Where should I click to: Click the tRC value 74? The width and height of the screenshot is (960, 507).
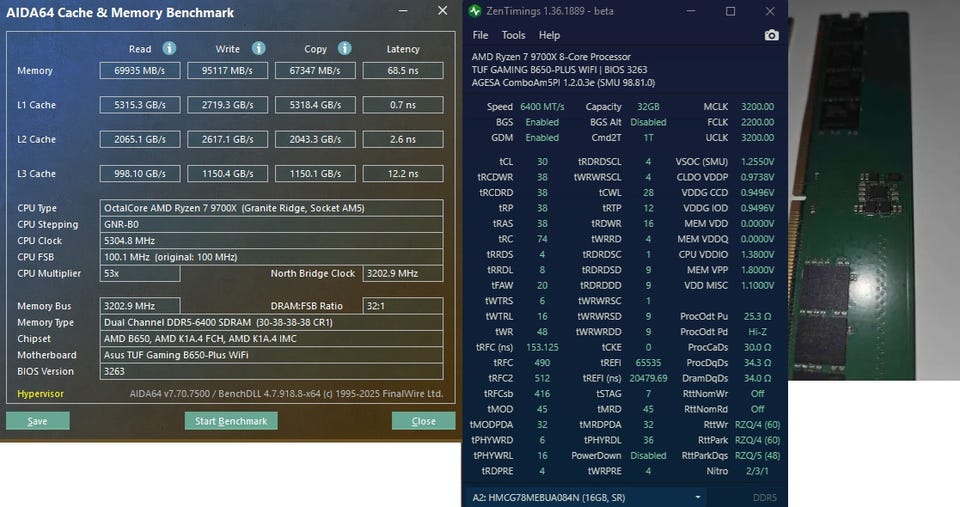coord(542,239)
